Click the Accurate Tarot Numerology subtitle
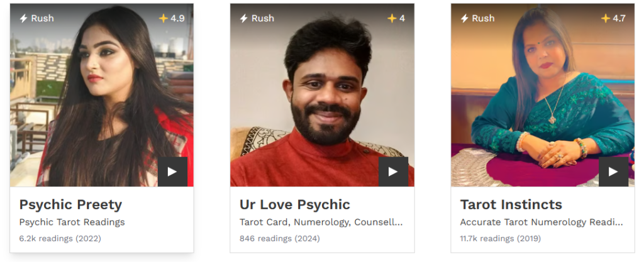The width and height of the screenshot is (644, 262). point(541,222)
